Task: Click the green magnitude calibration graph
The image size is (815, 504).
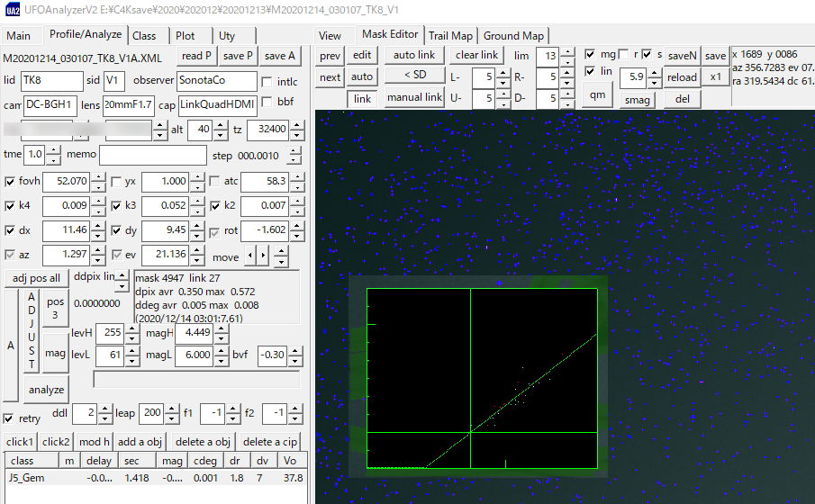Action: tap(482, 378)
